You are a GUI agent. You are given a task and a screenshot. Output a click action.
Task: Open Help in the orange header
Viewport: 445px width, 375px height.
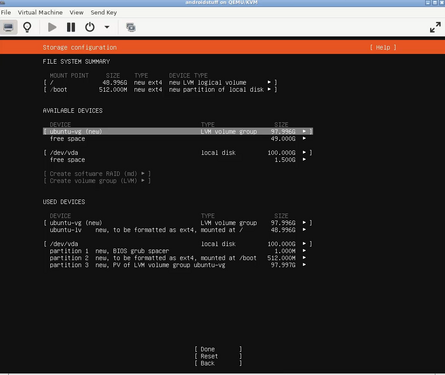pos(383,47)
